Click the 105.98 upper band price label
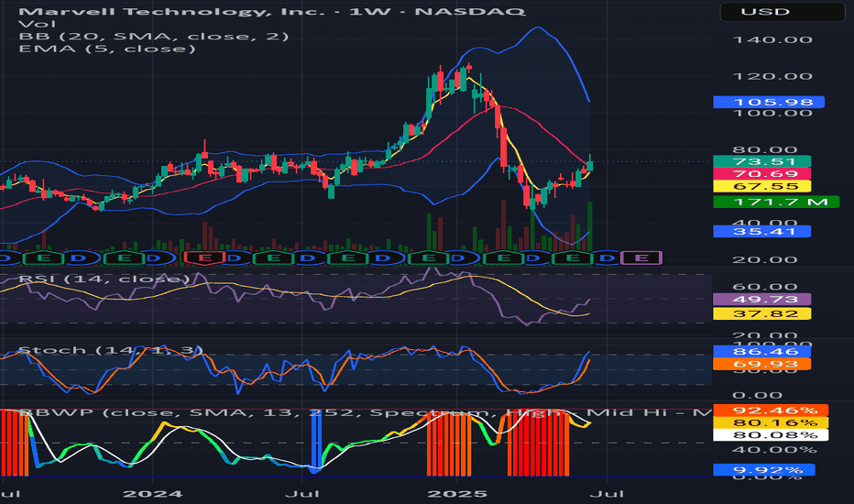The width and height of the screenshot is (854, 504). 769,102
